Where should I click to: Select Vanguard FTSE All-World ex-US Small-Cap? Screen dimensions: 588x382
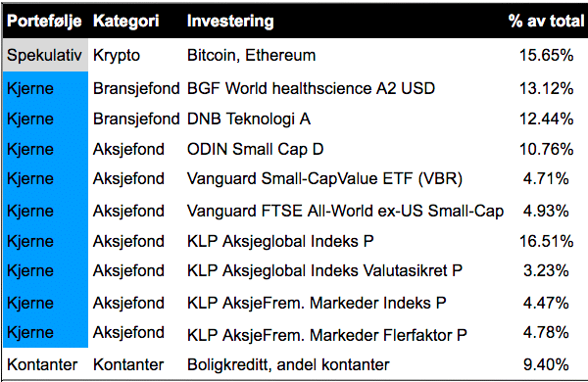(345, 211)
